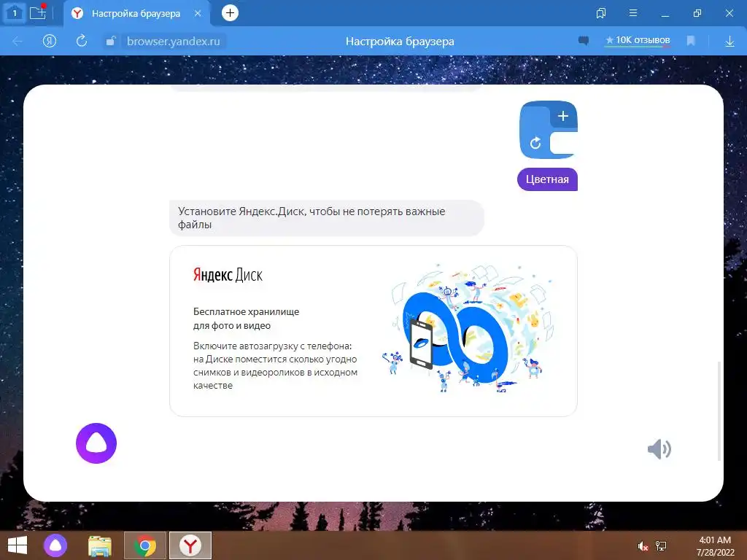The image size is (747, 560).
Task: Launch Alice from the taskbar
Action: coord(55,545)
